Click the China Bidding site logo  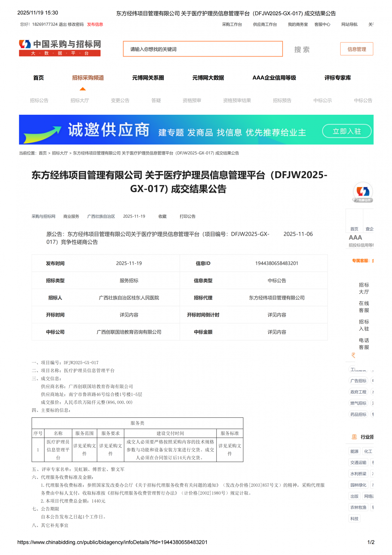60,48
